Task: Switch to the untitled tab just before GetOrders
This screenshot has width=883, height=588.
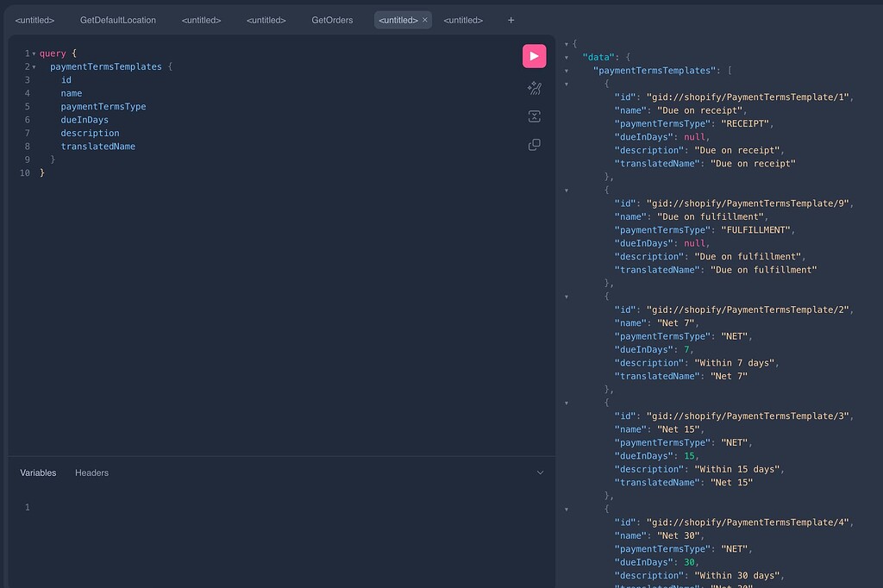Action: point(266,20)
